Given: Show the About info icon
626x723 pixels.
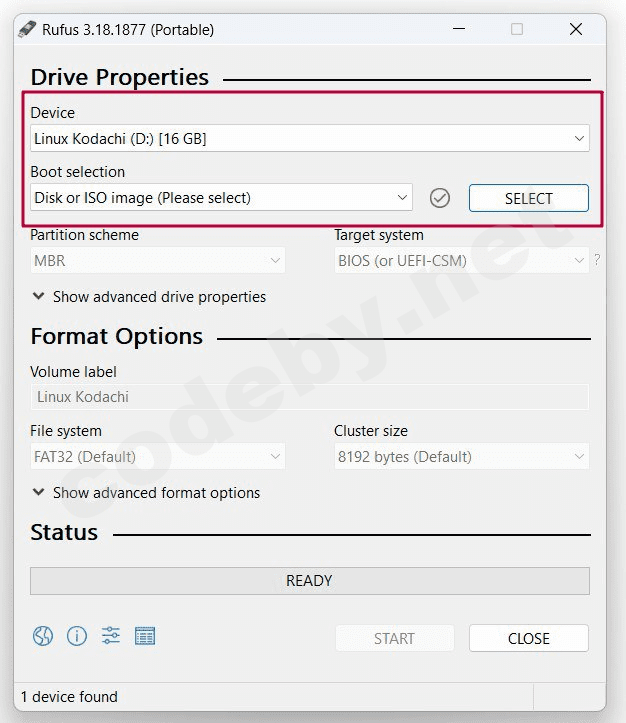Looking at the screenshot, I should pos(77,636).
